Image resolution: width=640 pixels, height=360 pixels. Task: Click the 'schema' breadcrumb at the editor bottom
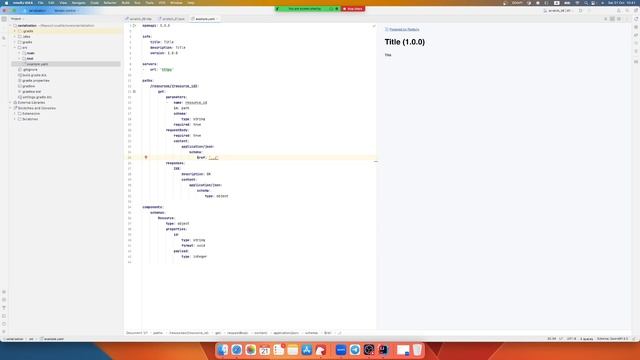click(x=311, y=333)
